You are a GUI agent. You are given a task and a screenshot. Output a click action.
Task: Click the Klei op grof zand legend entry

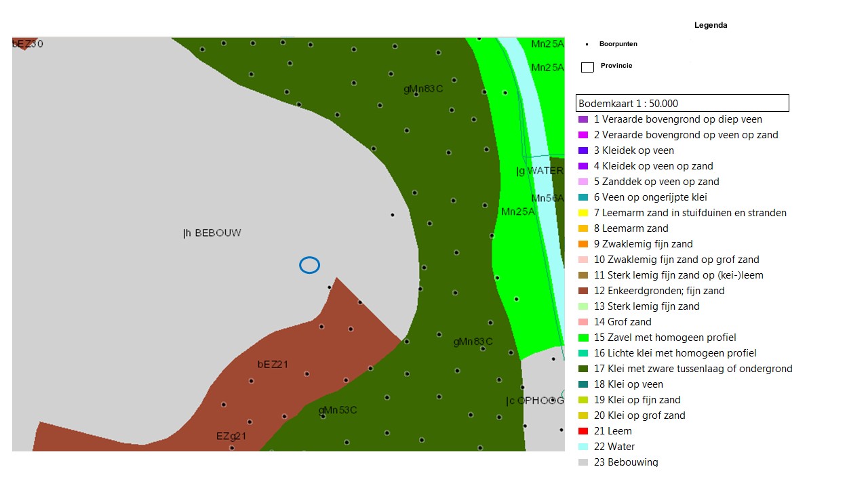tap(639, 415)
